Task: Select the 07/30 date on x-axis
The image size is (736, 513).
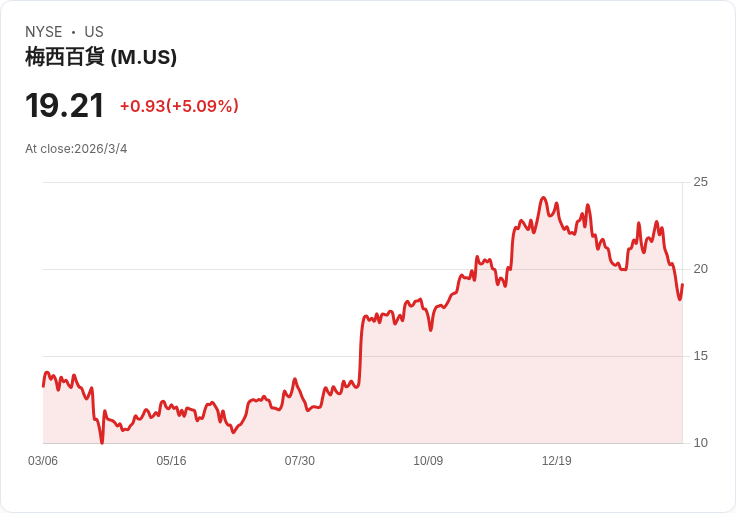Action: (300, 461)
